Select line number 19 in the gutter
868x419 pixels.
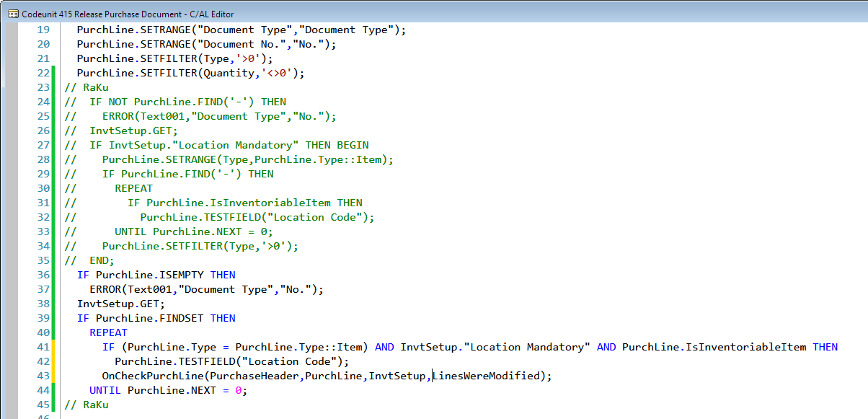click(x=43, y=30)
